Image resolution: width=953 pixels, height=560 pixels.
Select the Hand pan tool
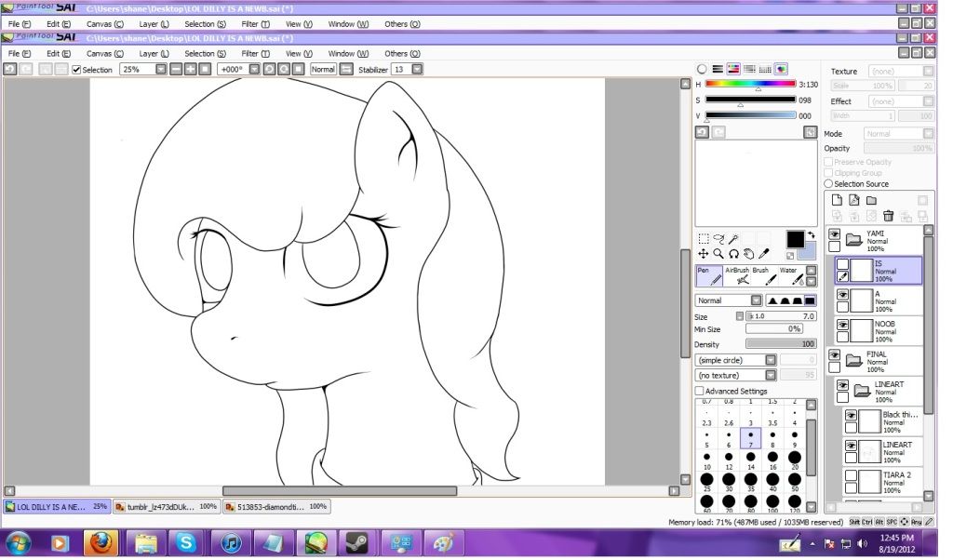pyautogui.click(x=749, y=254)
